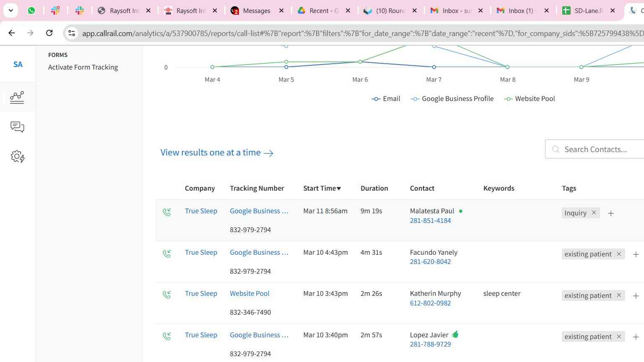Sort by the Start Time column
644x362 pixels.
click(x=322, y=188)
